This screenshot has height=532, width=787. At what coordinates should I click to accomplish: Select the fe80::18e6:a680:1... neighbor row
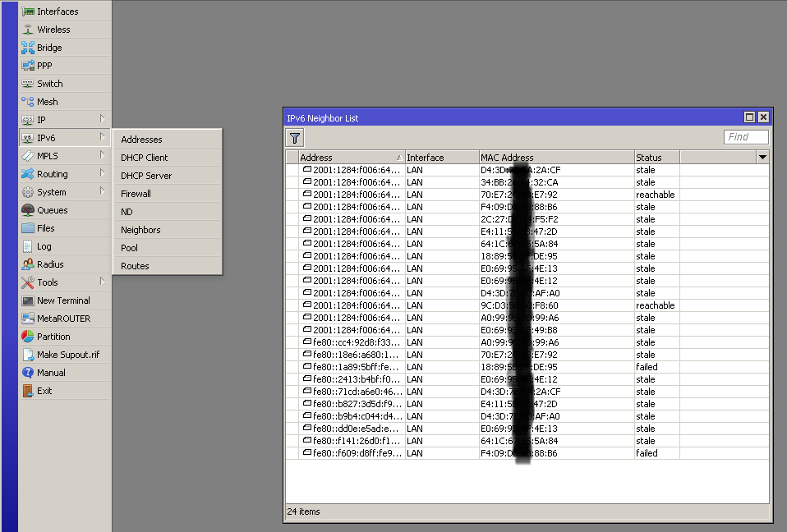coord(527,355)
